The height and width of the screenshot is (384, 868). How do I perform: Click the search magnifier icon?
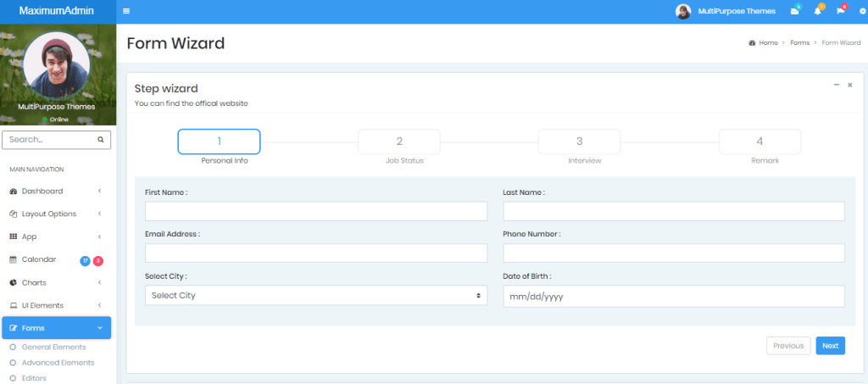click(x=101, y=140)
